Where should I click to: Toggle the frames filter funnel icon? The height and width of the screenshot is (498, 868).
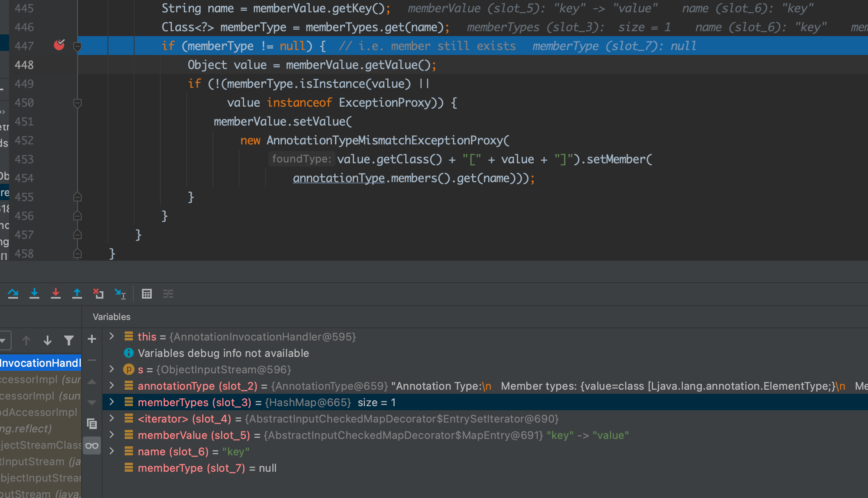pos(69,340)
